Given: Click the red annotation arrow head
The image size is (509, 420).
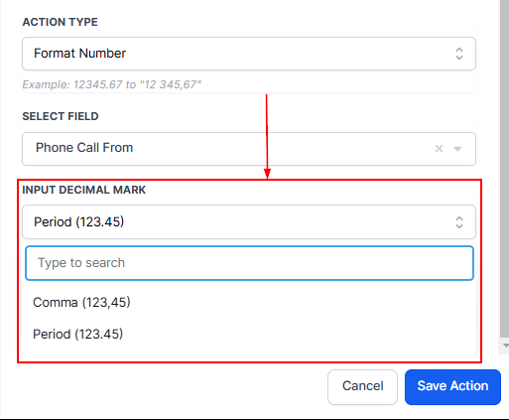Looking at the screenshot, I should pyautogui.click(x=267, y=174).
